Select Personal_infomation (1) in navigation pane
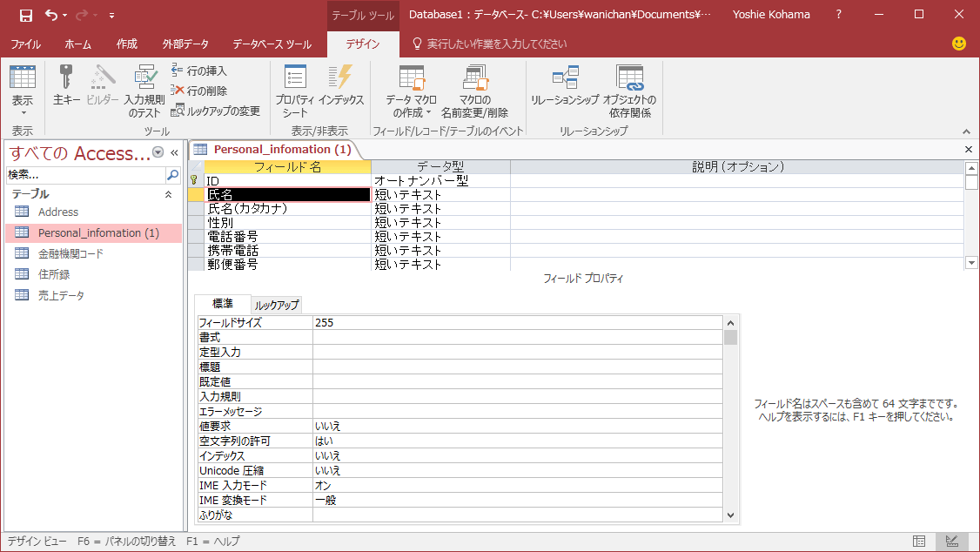The image size is (980, 552). pyautogui.click(x=94, y=232)
